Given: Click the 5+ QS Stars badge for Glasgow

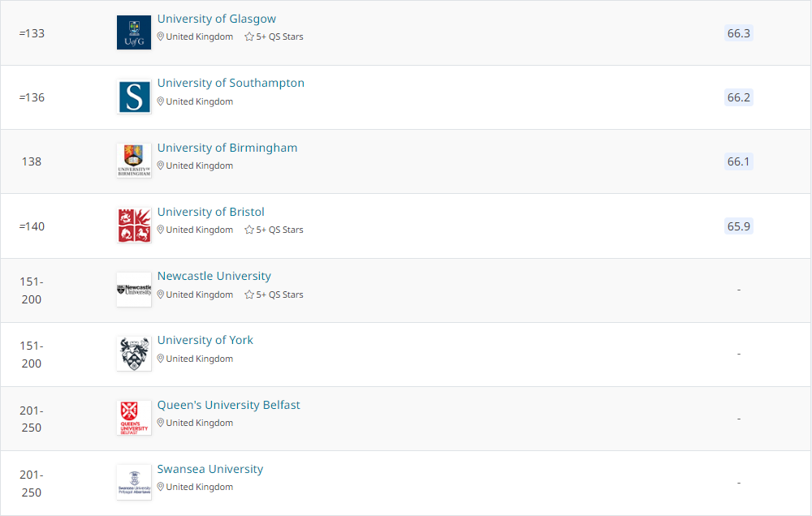Looking at the screenshot, I should pyautogui.click(x=274, y=37).
